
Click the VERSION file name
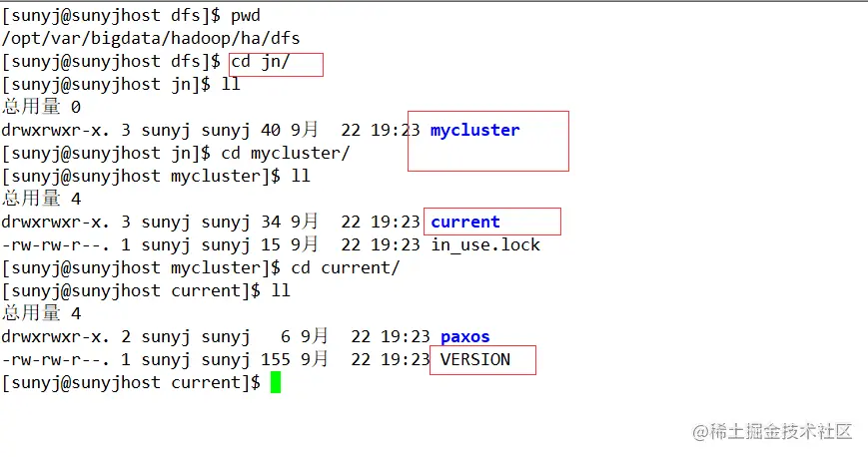coord(475,359)
